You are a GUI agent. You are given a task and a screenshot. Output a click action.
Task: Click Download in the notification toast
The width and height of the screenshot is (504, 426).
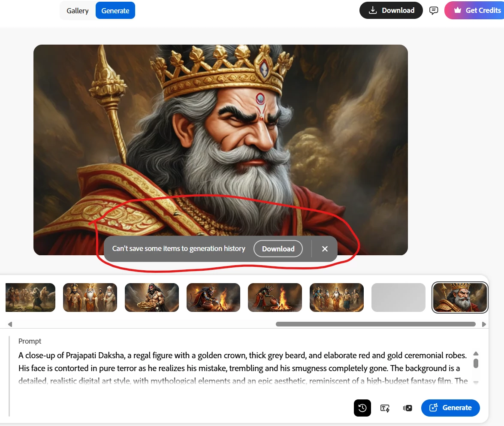click(278, 249)
